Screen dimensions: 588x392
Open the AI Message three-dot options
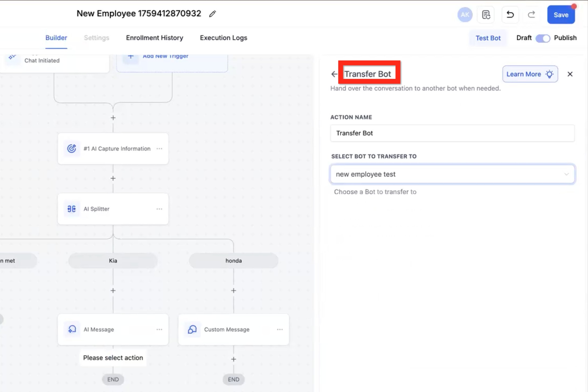click(x=159, y=329)
